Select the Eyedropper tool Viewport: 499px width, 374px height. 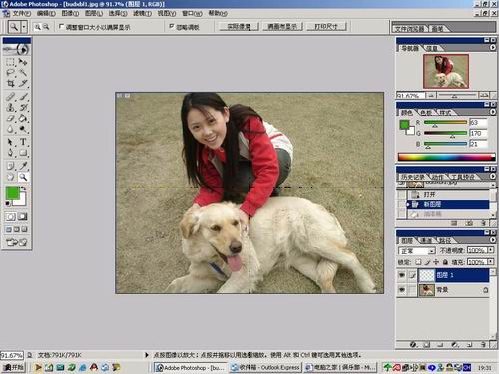(x=23, y=166)
